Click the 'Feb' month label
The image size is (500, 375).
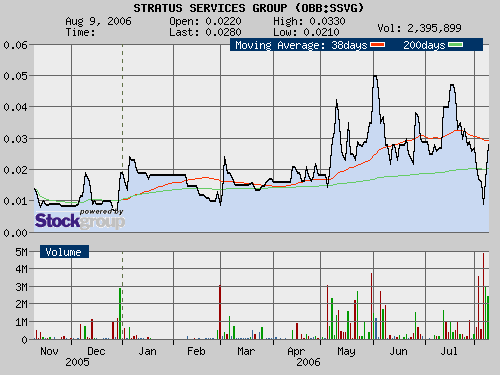click(196, 351)
